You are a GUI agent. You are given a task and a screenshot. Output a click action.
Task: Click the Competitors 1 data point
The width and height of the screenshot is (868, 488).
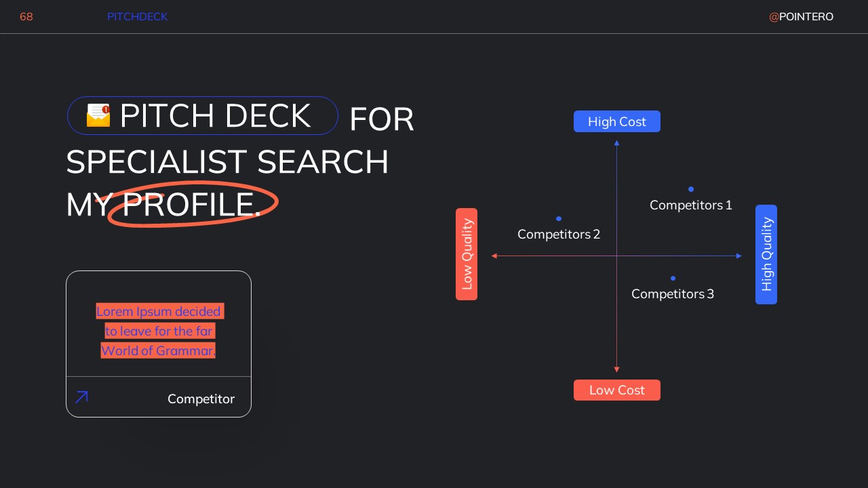tap(691, 189)
